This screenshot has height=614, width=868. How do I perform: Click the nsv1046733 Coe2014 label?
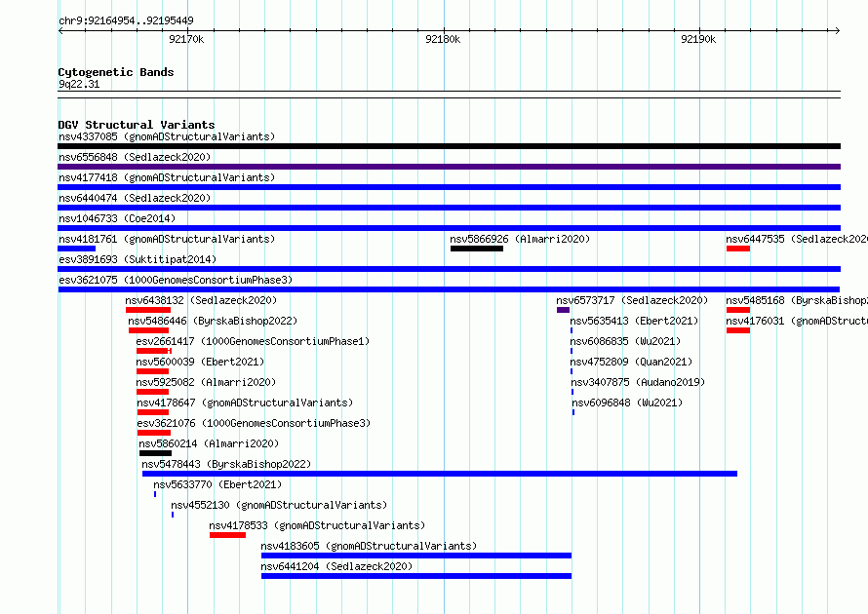(x=117, y=218)
